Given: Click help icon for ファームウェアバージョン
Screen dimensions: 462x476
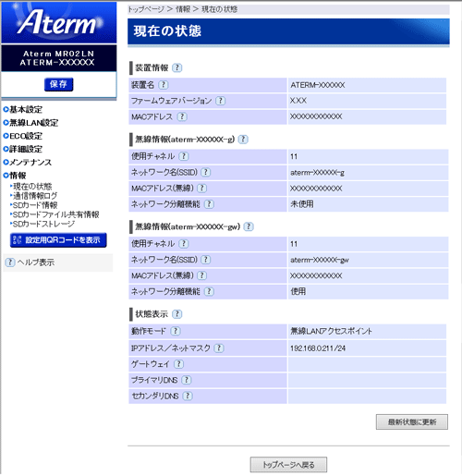Looking at the screenshot, I should tap(220, 101).
